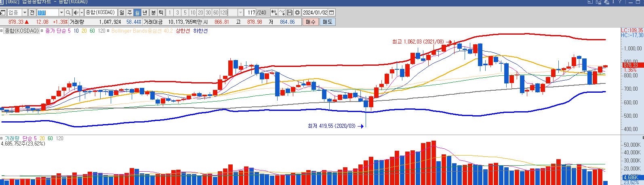Click the square marker before Bollinger Bands legend
The height and width of the screenshot is (185, 644).
pos(108,31)
